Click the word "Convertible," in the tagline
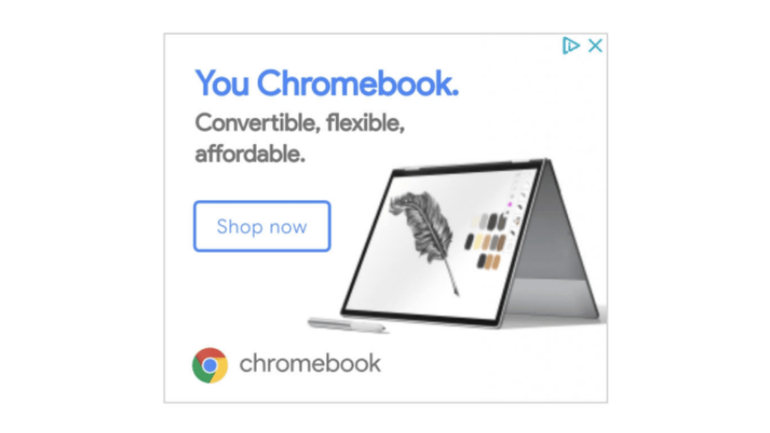Screen dimensions: 770x433 click(x=258, y=123)
